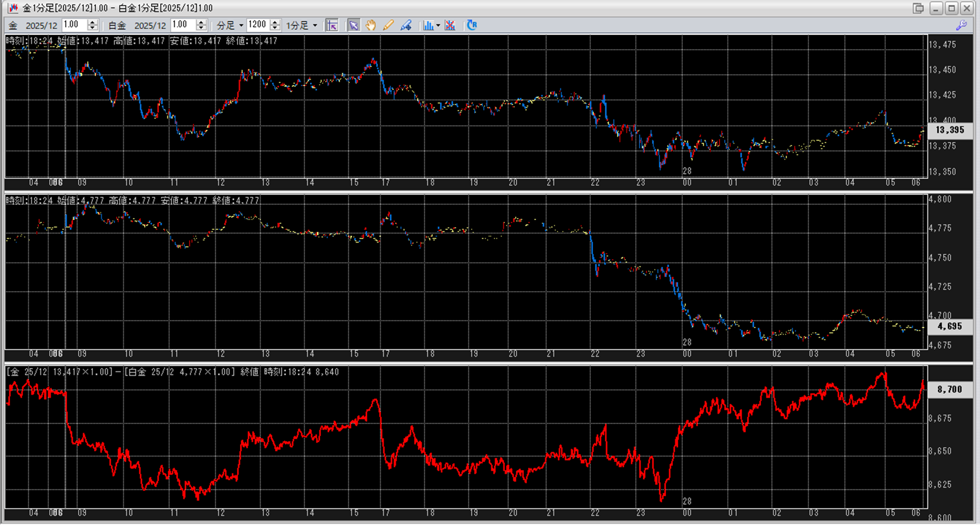This screenshot has height=525, width=980.
Task: Toggle the crosshair cursor display button
Action: (332, 25)
